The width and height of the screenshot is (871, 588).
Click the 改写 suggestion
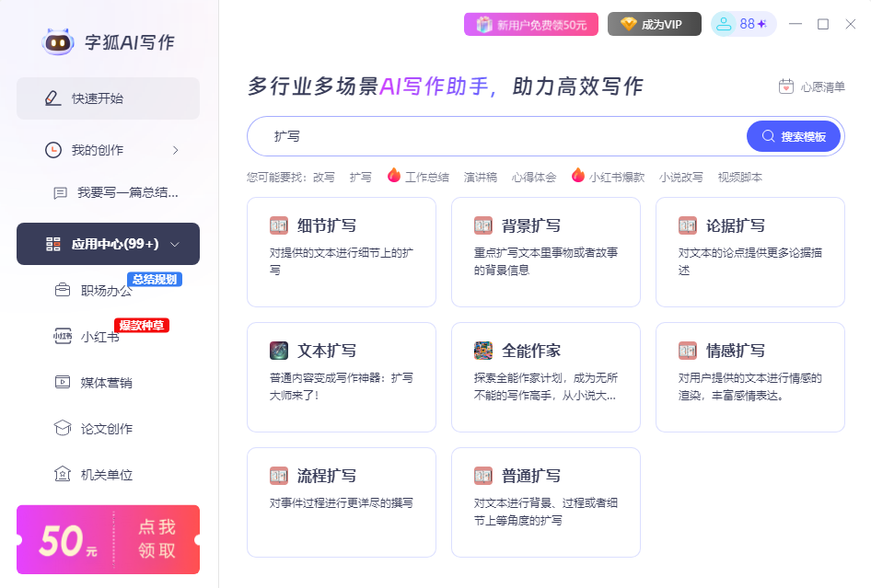324,177
